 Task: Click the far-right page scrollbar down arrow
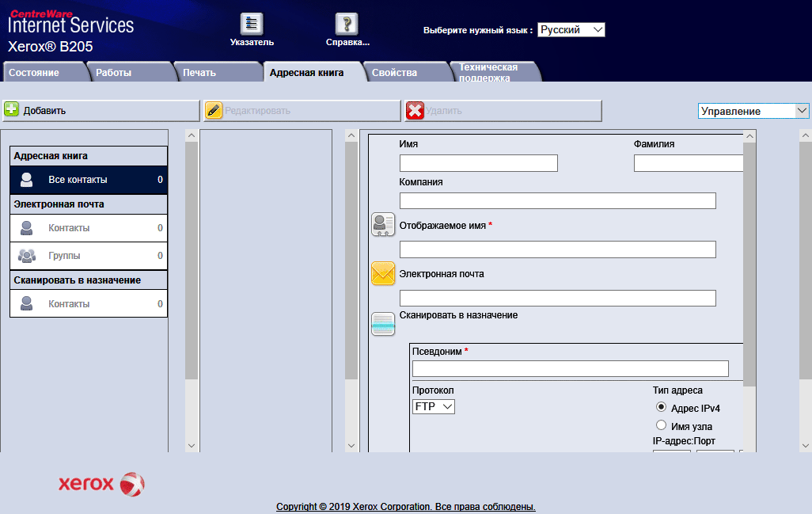pos(805,446)
